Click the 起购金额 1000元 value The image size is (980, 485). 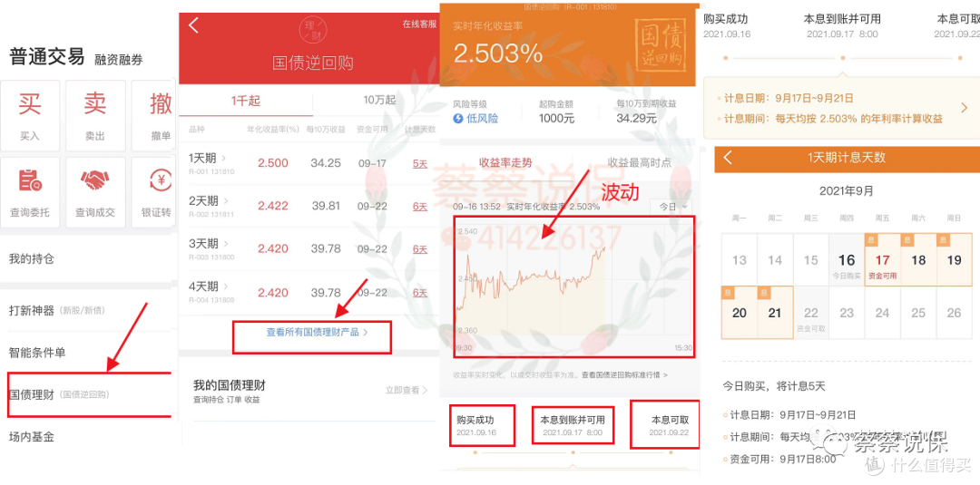556,119
